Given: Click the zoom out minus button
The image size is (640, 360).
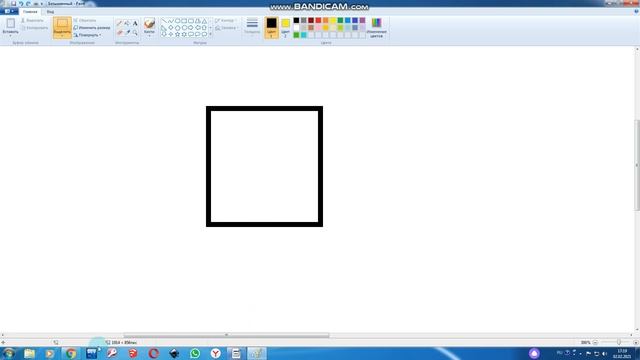Looking at the screenshot, I should coord(595,342).
